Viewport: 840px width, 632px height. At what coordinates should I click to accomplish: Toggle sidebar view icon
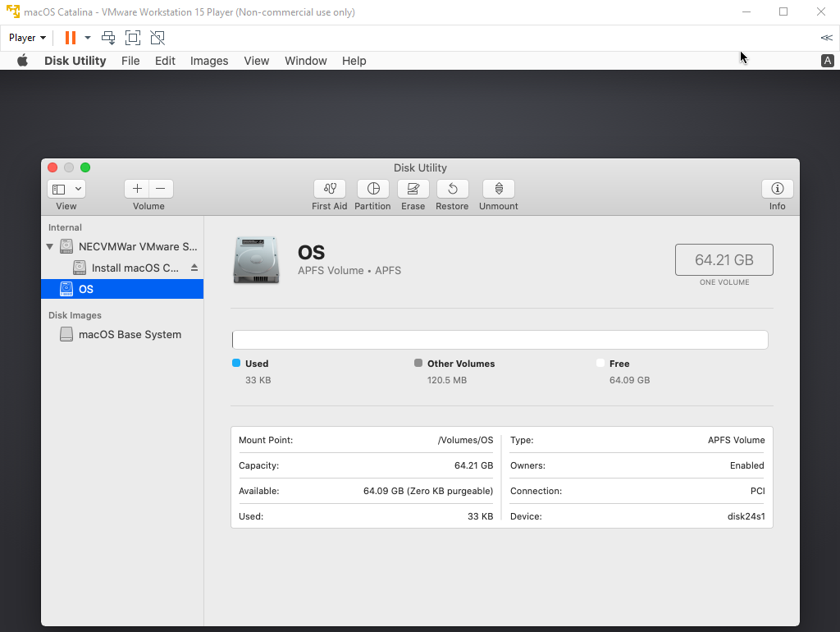(59, 189)
